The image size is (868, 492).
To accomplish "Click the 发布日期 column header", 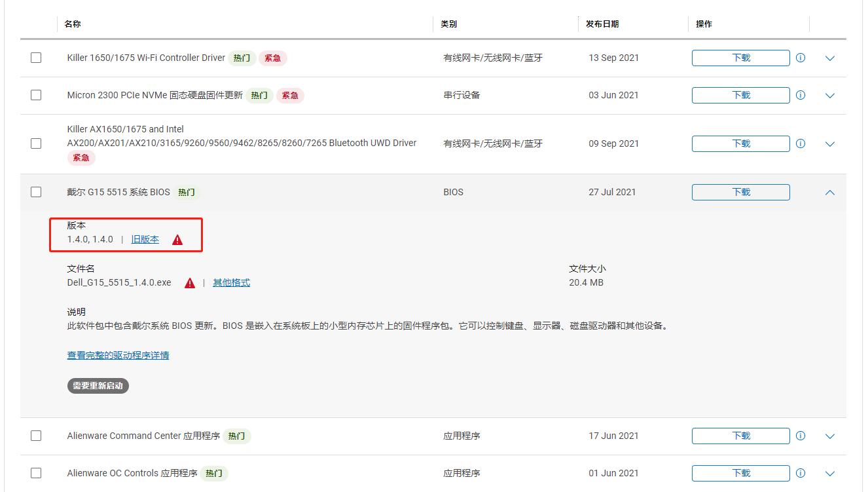I will 602,24.
